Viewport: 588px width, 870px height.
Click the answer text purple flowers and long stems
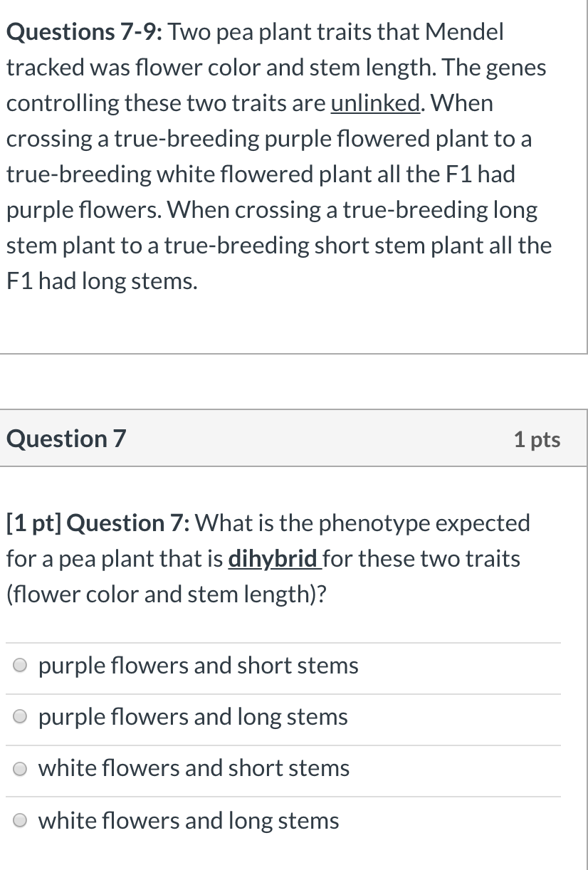click(193, 716)
